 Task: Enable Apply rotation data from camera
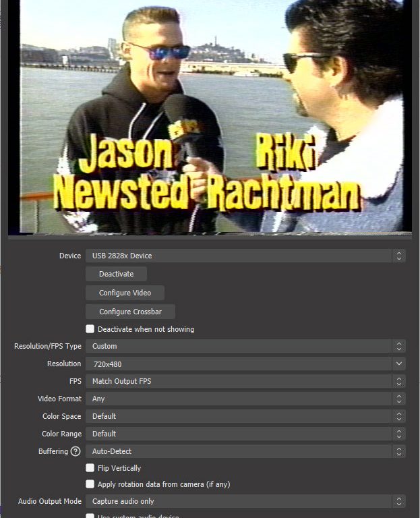point(90,484)
